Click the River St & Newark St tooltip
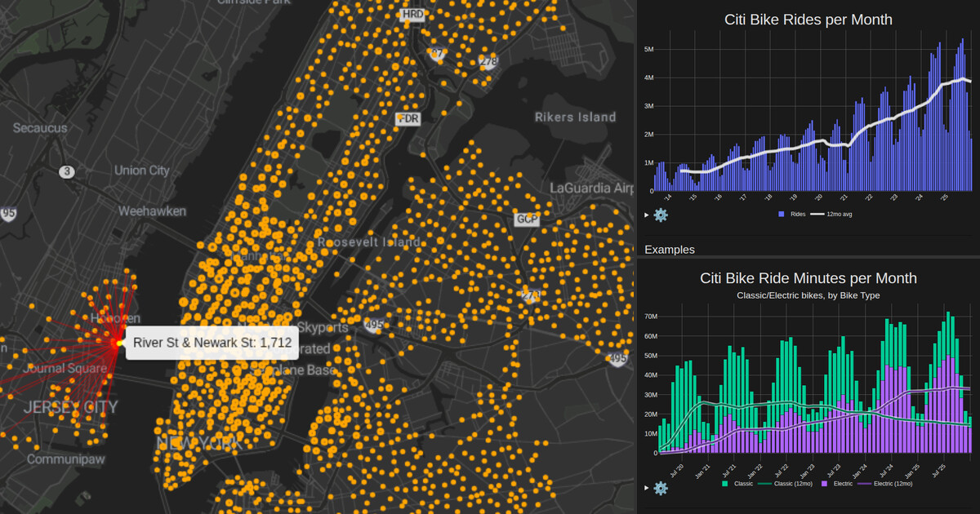The image size is (980, 514). click(x=212, y=343)
